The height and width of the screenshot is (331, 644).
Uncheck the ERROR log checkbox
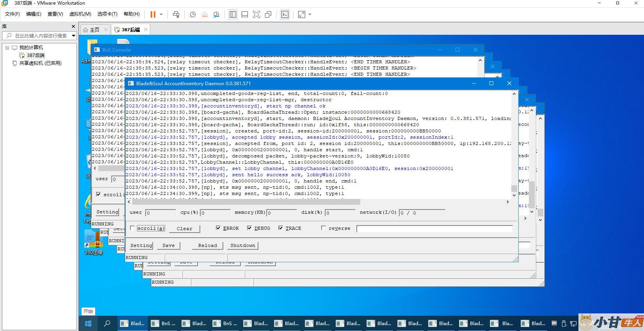[x=218, y=228]
